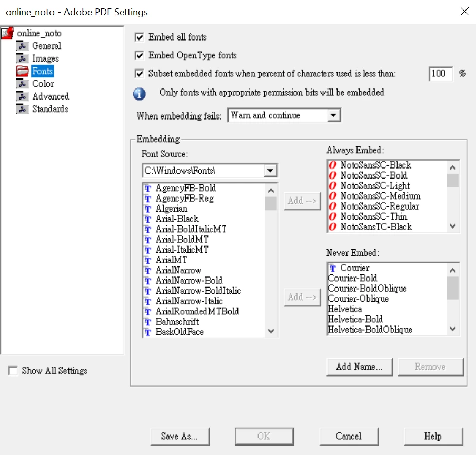The height and width of the screenshot is (455, 476).
Task: Click the Remove button
Action: click(x=431, y=367)
